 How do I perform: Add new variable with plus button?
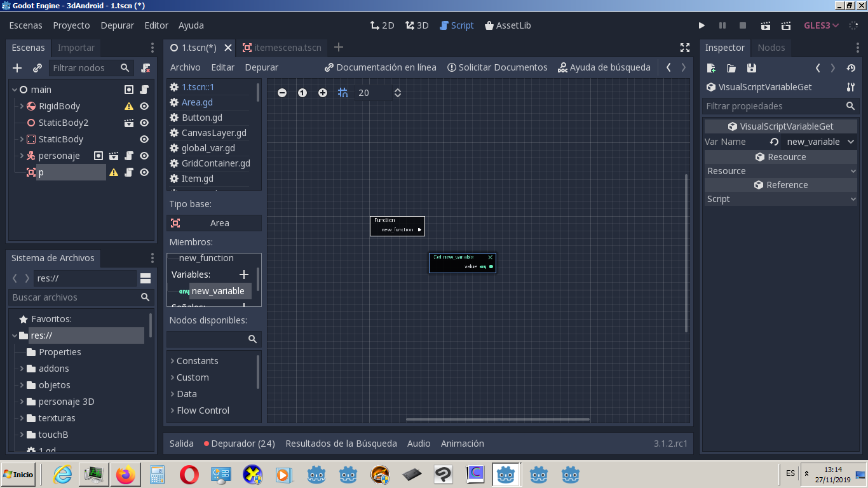click(244, 274)
